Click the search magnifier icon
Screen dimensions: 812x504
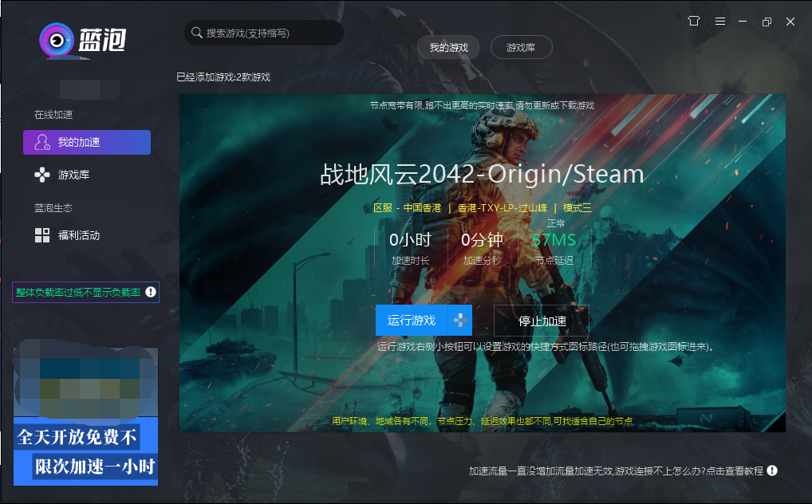(x=197, y=33)
